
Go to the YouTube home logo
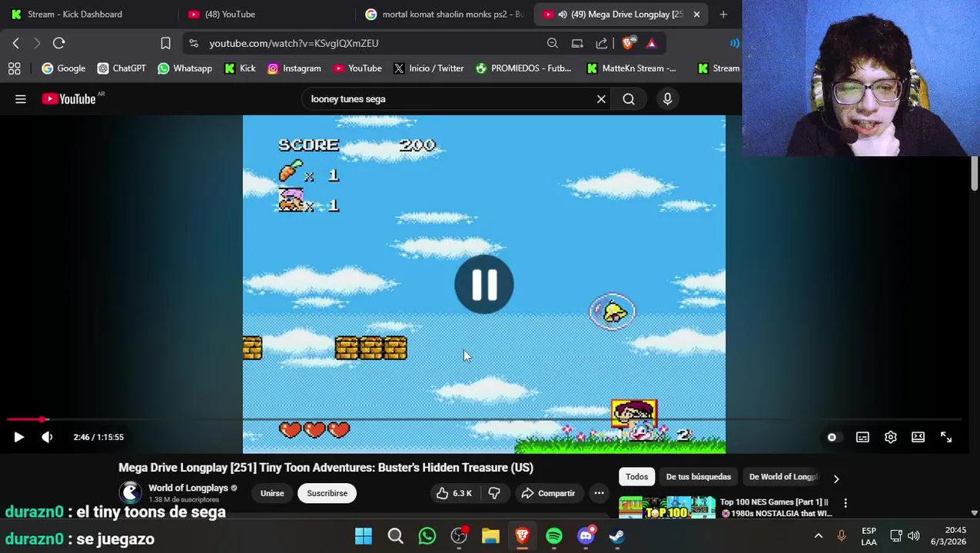click(68, 99)
